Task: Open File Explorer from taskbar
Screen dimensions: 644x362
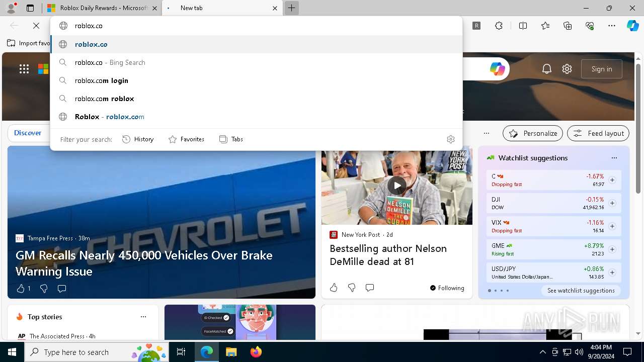Action: pyautogui.click(x=231, y=352)
